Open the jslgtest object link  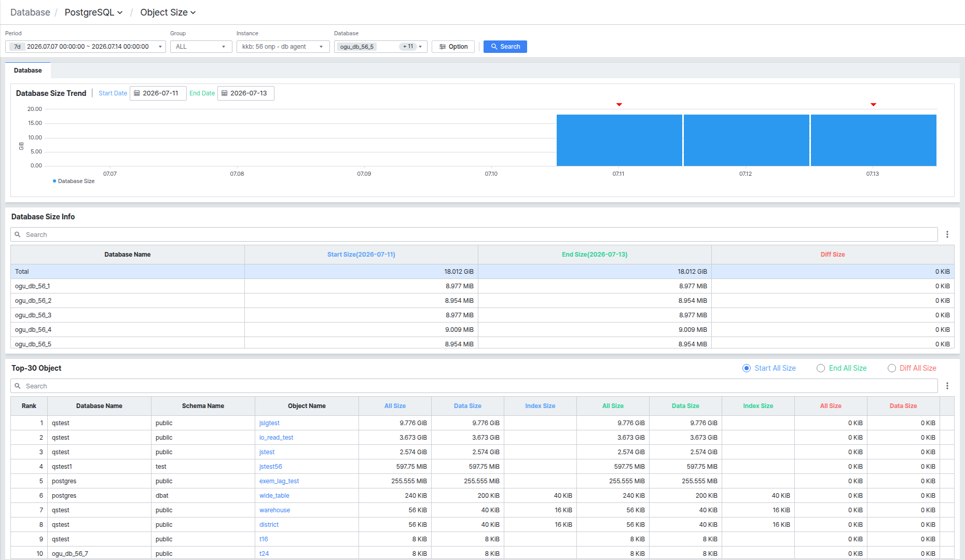(269, 423)
